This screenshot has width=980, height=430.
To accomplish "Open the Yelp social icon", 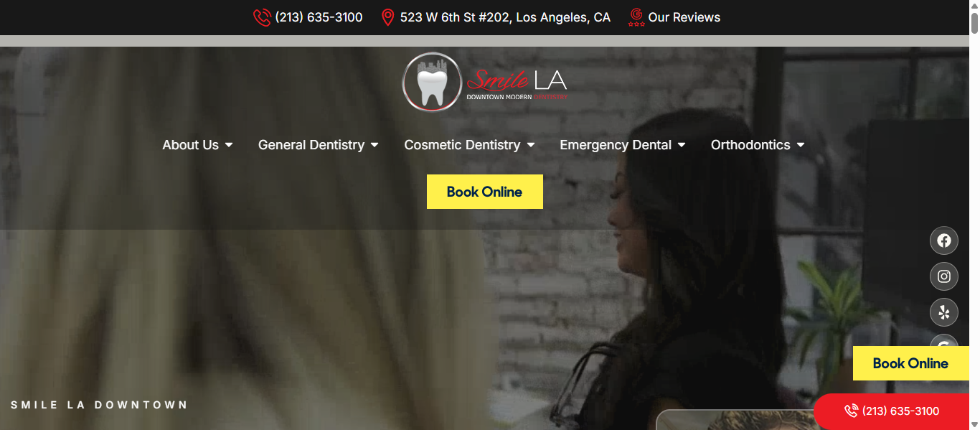I will (944, 312).
